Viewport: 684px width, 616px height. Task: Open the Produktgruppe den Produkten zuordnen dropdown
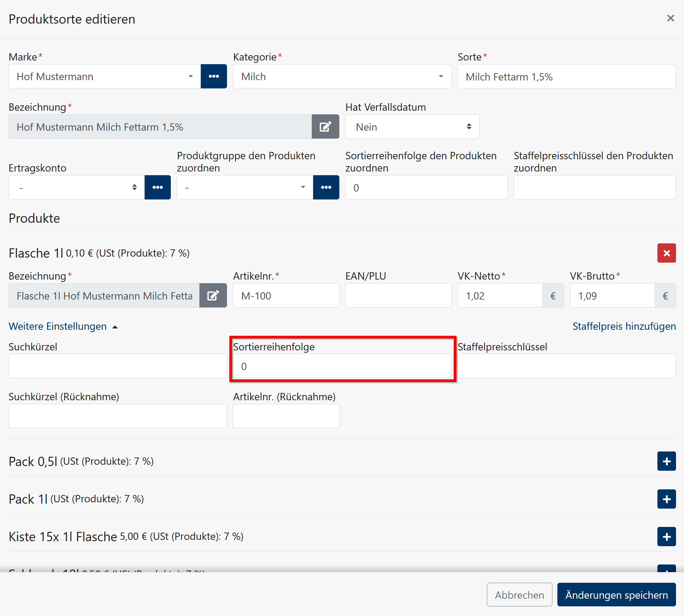pos(245,187)
